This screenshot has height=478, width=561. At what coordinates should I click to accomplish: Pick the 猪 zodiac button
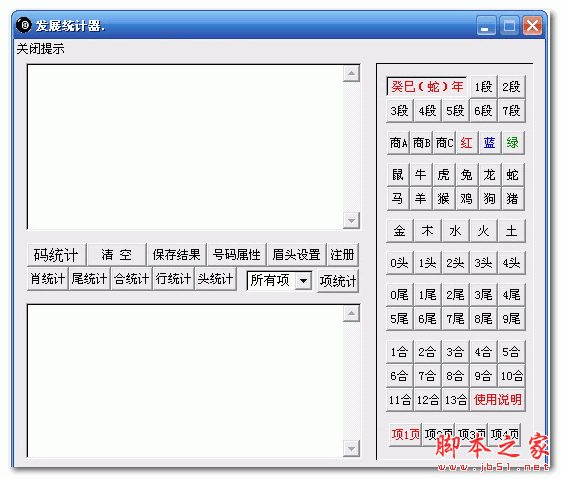[x=513, y=199]
